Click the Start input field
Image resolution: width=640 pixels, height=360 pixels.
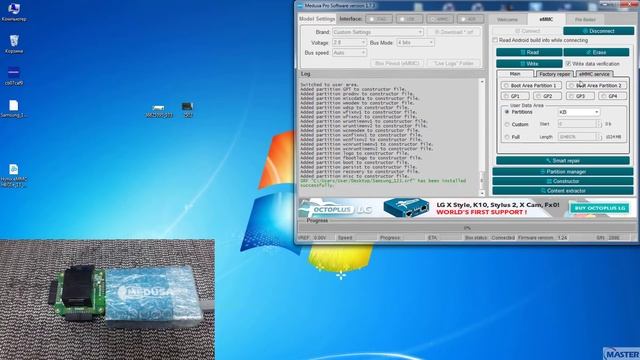[x=577, y=124]
